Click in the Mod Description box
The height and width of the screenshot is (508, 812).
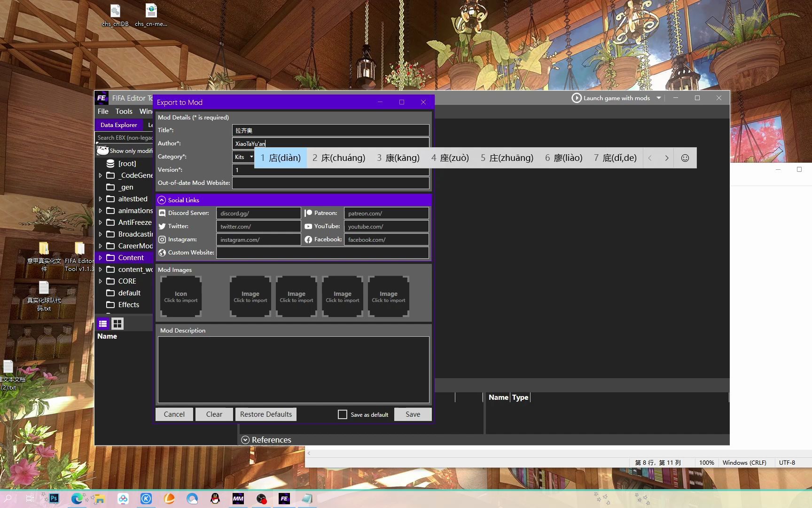tap(293, 370)
